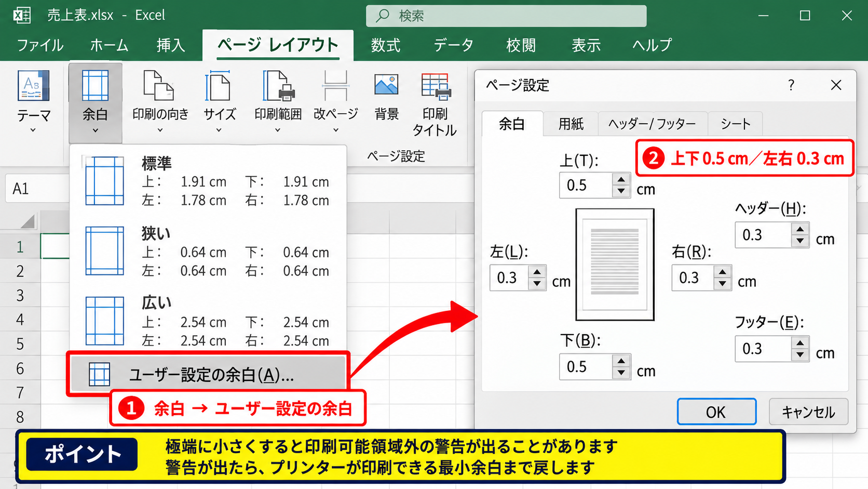Click the 上(T) margin input field
Screen dimensions: 868x489
tap(587, 186)
